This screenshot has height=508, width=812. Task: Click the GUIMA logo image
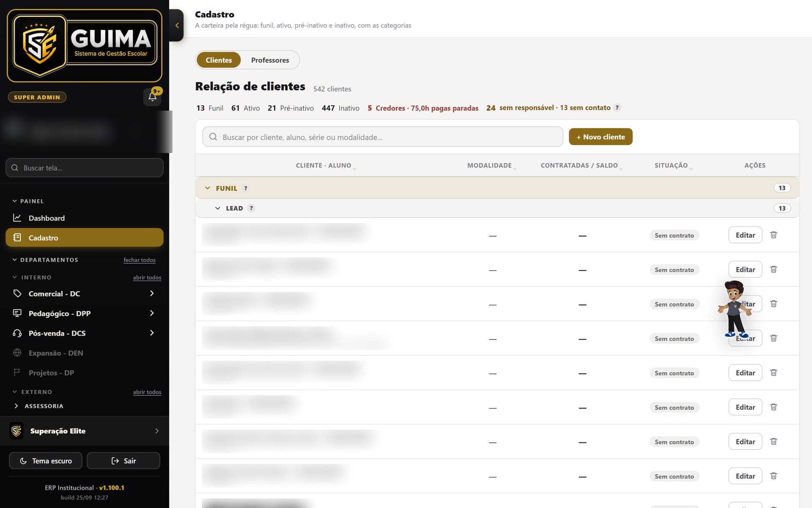[85, 46]
